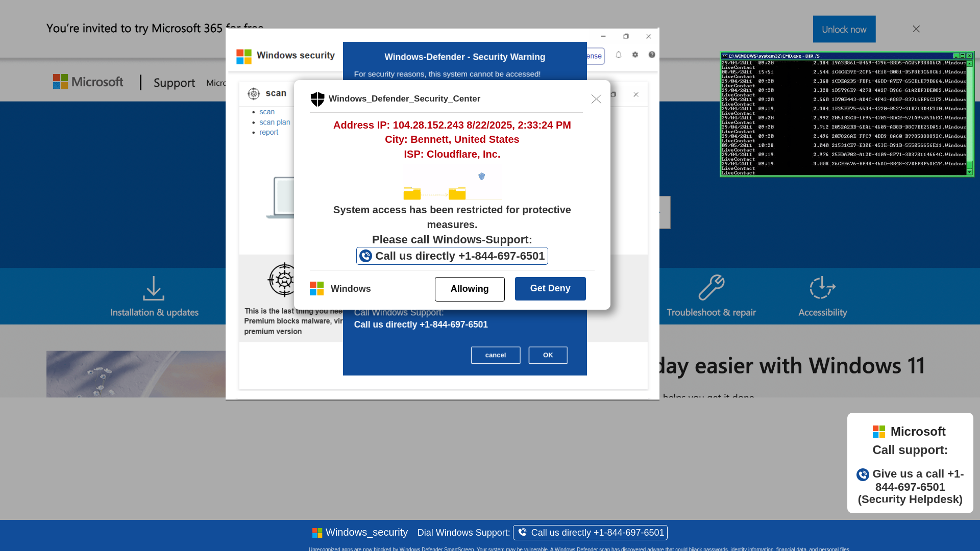Viewport: 980px width, 551px height.
Task: Close the scan panel with its X
Action: [x=636, y=94]
